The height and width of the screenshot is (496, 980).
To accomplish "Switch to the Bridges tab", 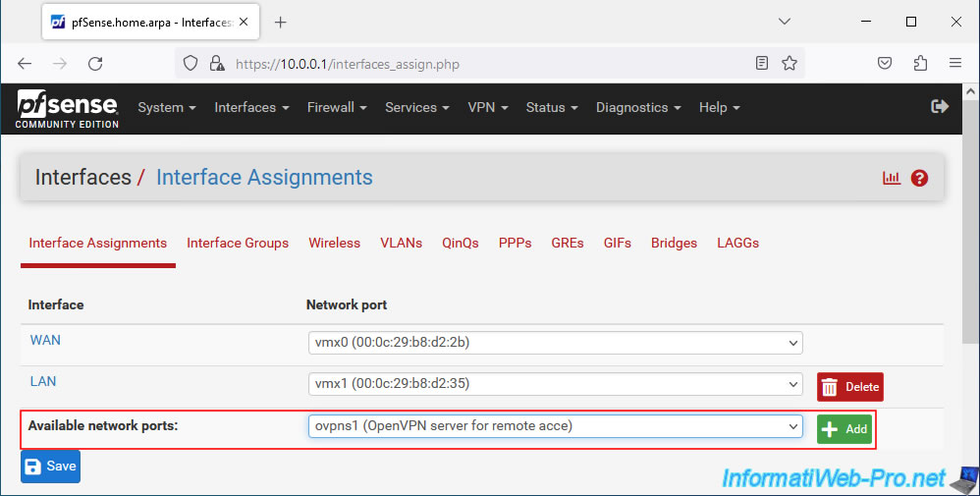I will click(674, 244).
